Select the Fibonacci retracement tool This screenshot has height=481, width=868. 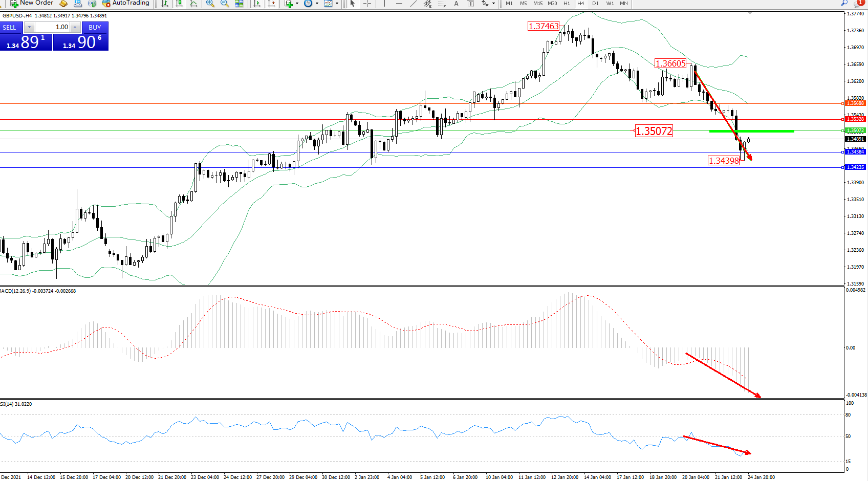coord(442,4)
